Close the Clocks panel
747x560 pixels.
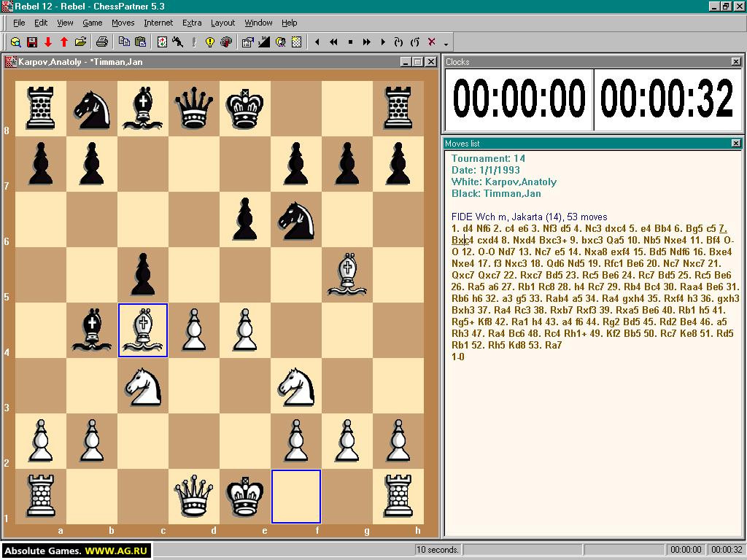pos(736,61)
